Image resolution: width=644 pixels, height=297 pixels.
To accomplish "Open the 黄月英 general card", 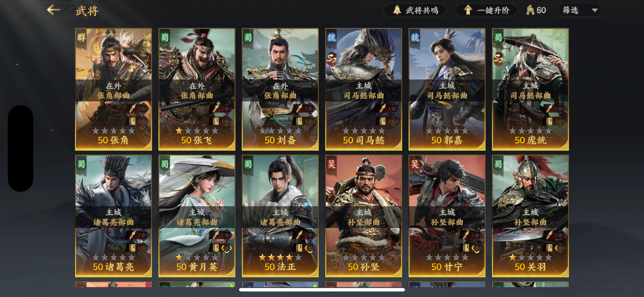I will pyautogui.click(x=197, y=216).
